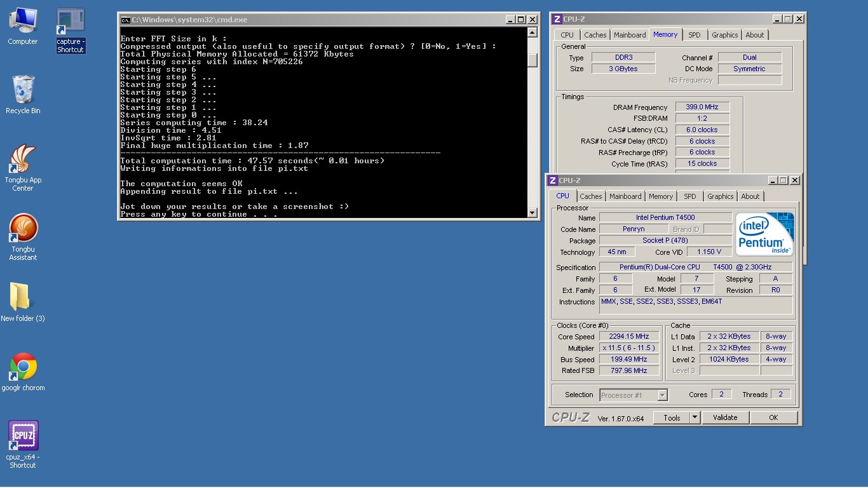Viewport: 868px width, 488px height.
Task: Select Caches tab in back CPU-Z window
Action: pos(595,35)
